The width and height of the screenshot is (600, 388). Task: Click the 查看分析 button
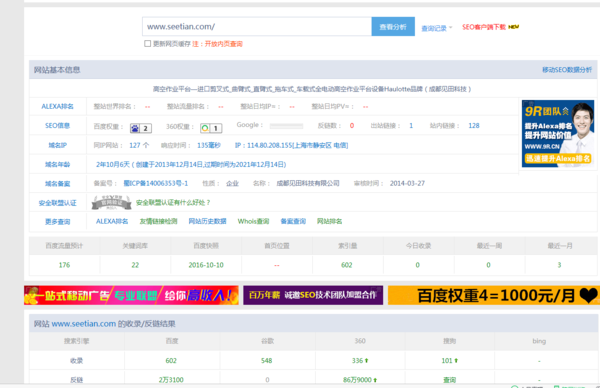point(393,26)
